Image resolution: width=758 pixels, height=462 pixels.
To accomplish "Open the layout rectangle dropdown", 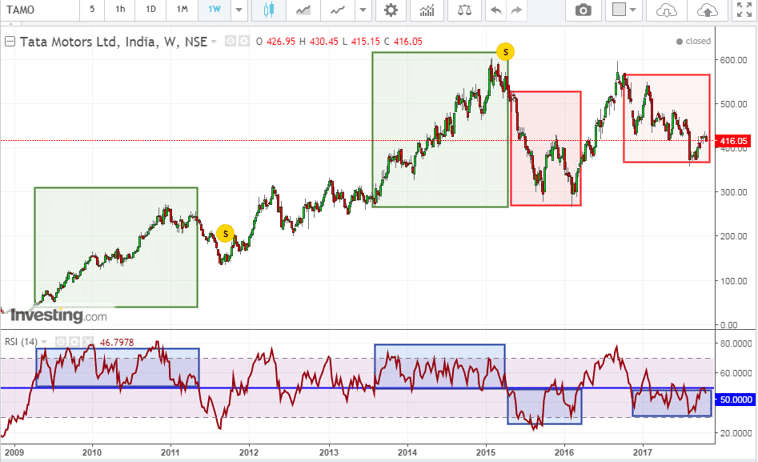I will click(624, 10).
